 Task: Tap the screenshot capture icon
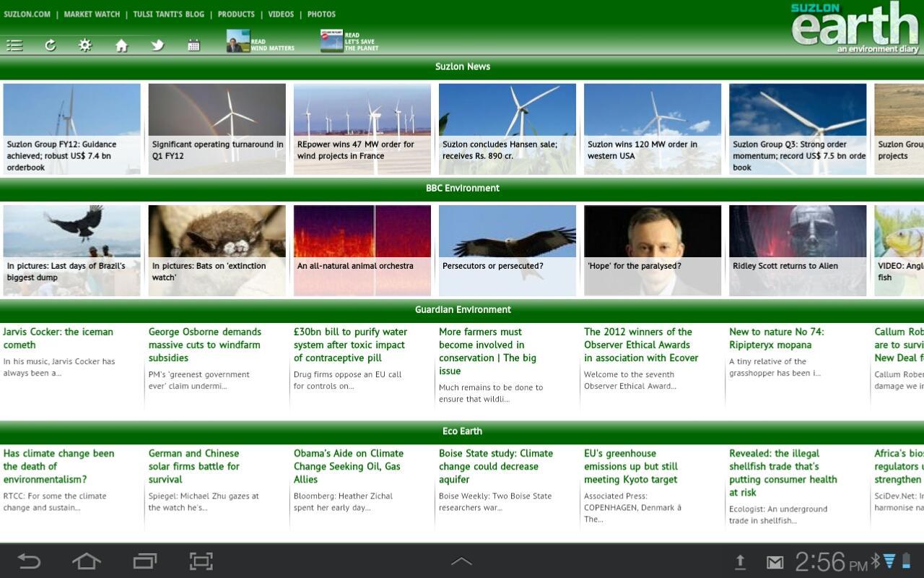coord(201,561)
